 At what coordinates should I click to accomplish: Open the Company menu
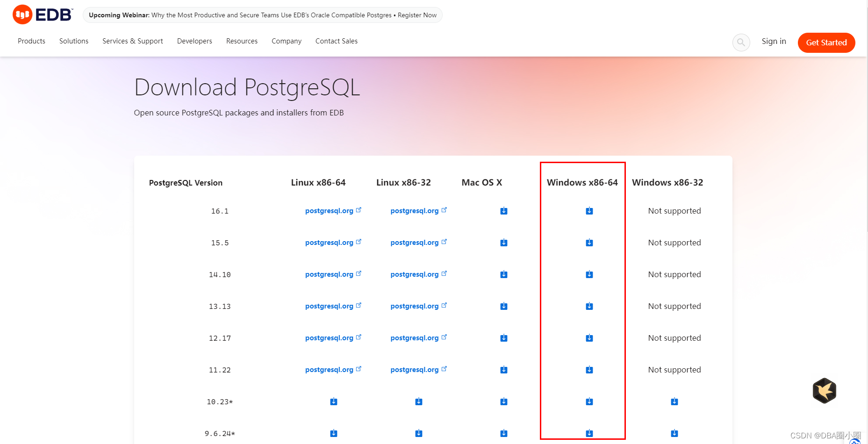coord(287,41)
